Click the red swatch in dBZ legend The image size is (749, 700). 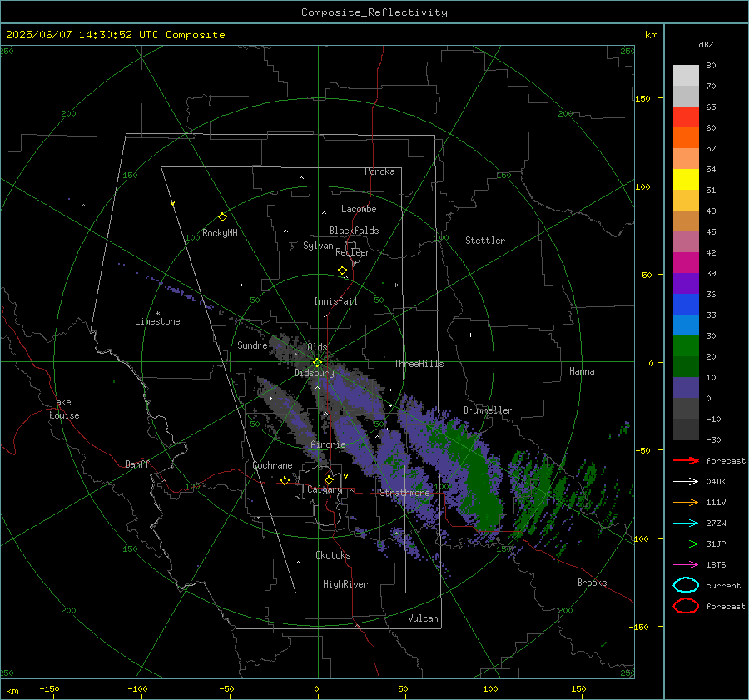(x=686, y=117)
